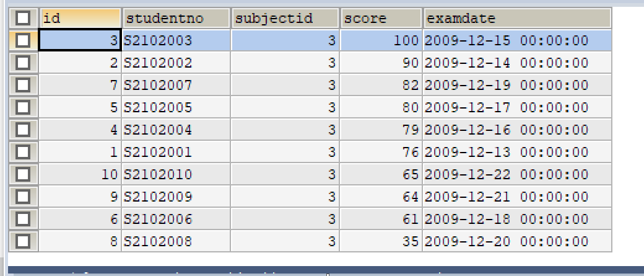Sort by the examdate column header
This screenshot has height=276, width=644.
[x=518, y=18]
